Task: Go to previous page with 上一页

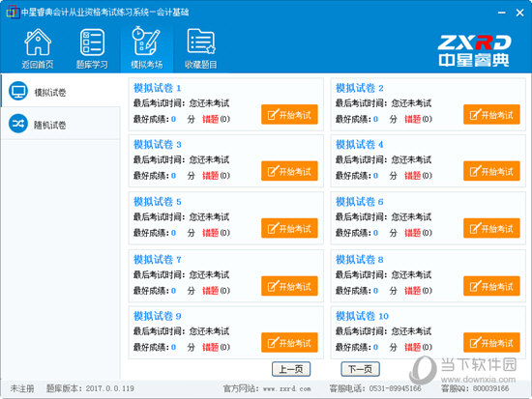Action: [x=291, y=369]
